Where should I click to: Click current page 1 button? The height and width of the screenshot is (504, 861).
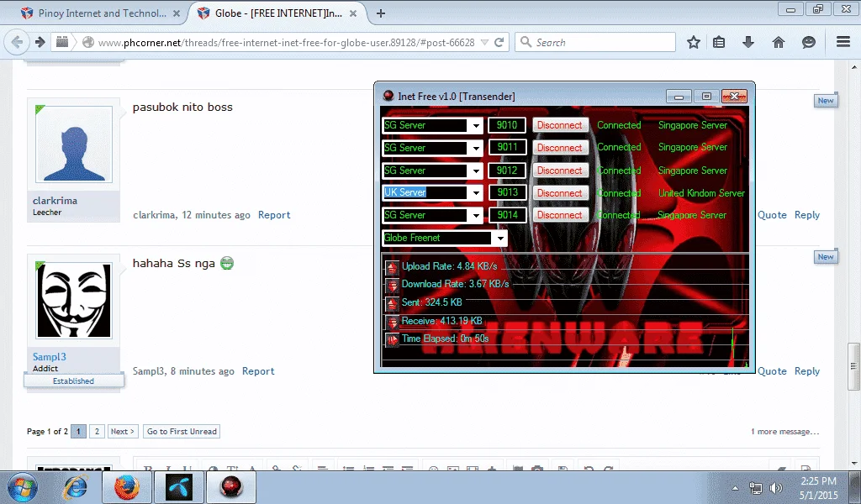tap(78, 431)
